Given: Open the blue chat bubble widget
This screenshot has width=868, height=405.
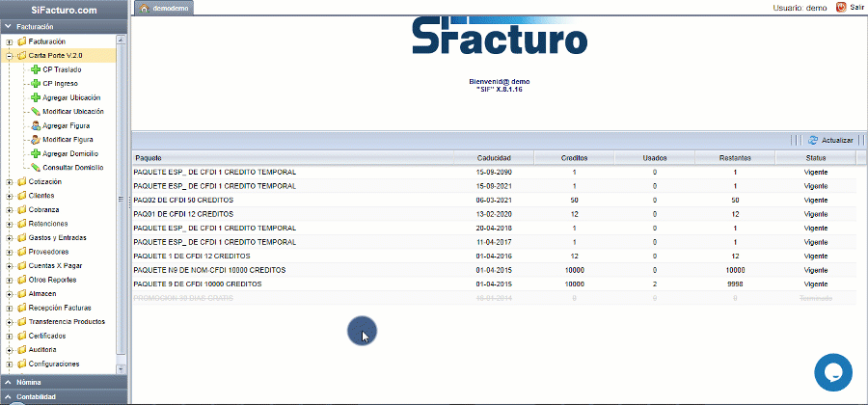Looking at the screenshot, I should 833,372.
